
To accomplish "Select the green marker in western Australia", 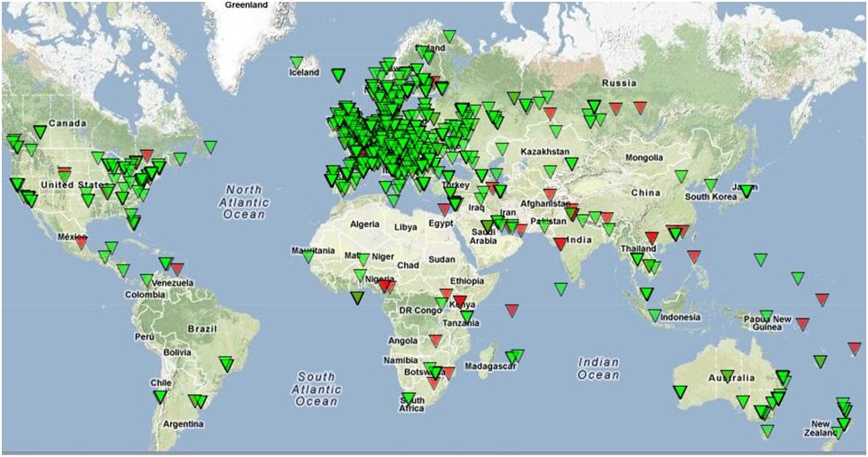I will pos(680,391).
